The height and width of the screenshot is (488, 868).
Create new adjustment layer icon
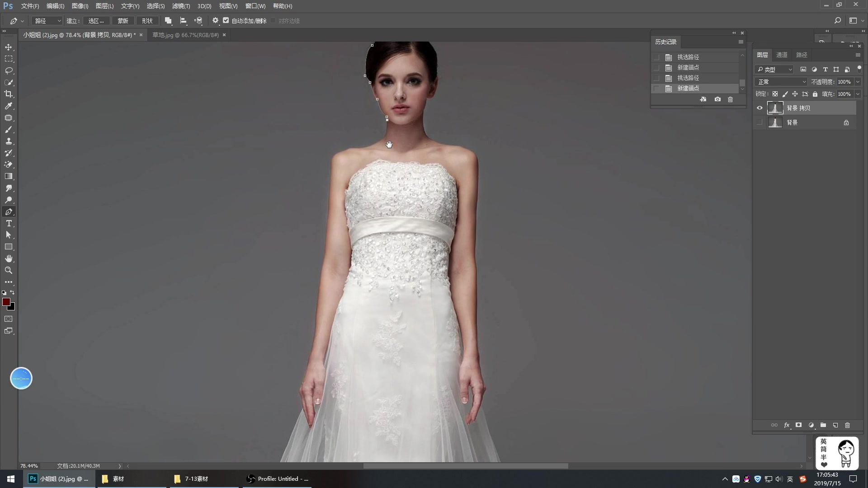(x=811, y=425)
